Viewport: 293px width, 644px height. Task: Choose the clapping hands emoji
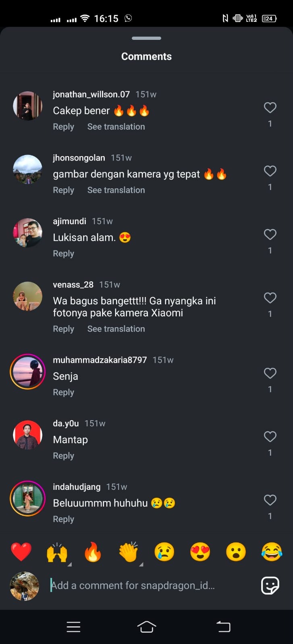click(129, 551)
